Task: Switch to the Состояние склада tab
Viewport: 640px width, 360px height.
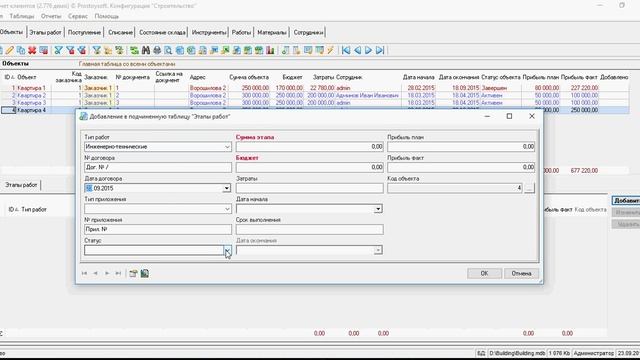Action: coord(162,32)
